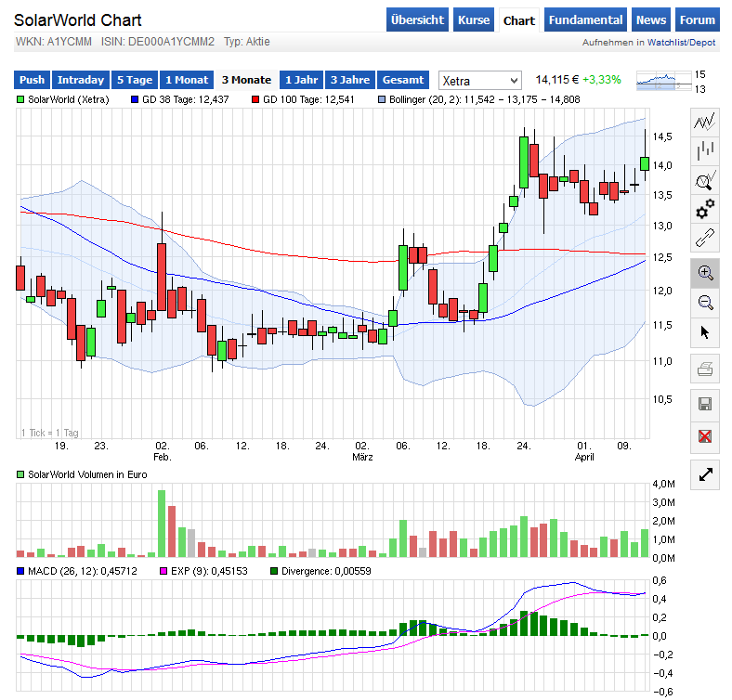The height and width of the screenshot is (700, 732).
Task: Open the Chart tab
Action: click(x=519, y=20)
